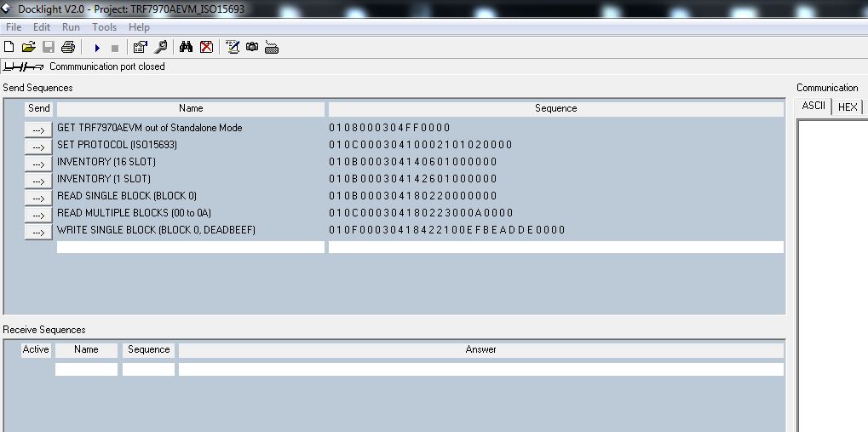Click the Docklight application title icon
Viewport: 868px width, 432px height.
pyautogui.click(x=6, y=9)
